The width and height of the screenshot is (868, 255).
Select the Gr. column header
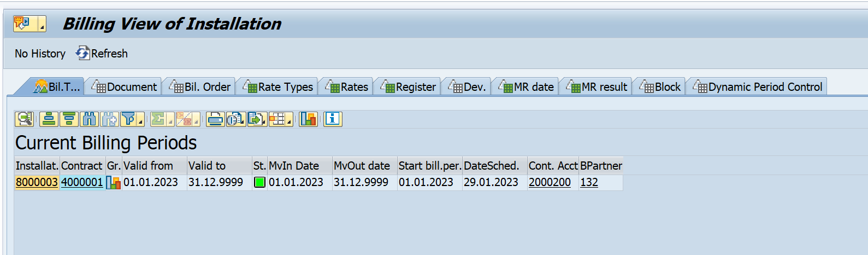click(114, 166)
